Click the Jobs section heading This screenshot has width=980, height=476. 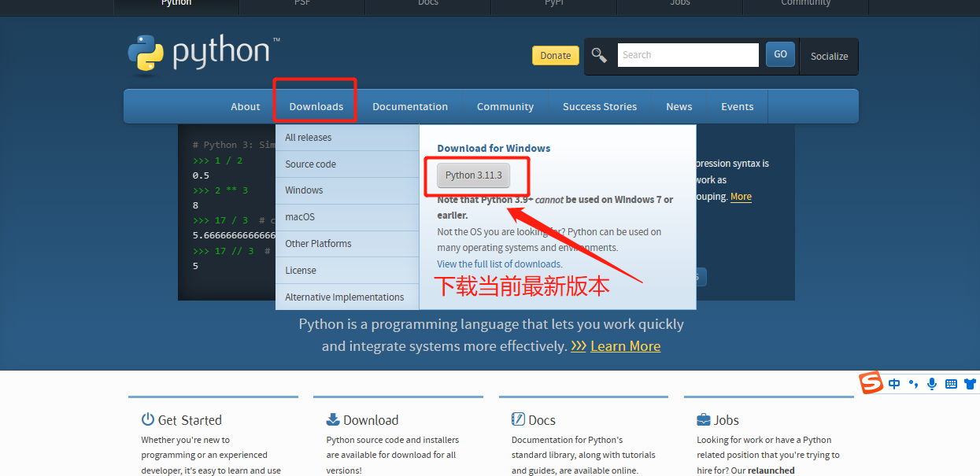click(x=727, y=420)
